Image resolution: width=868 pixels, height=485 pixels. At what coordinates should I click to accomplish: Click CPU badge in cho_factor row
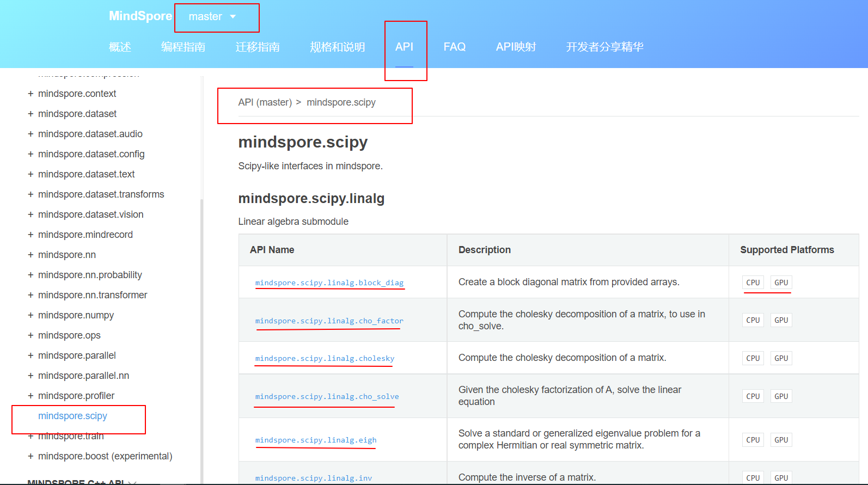[753, 320]
